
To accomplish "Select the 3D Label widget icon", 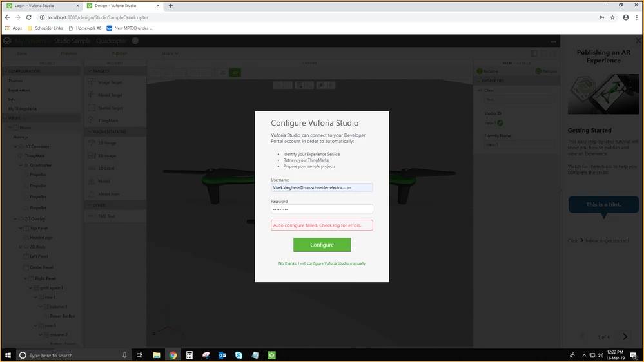I will coord(92,168).
